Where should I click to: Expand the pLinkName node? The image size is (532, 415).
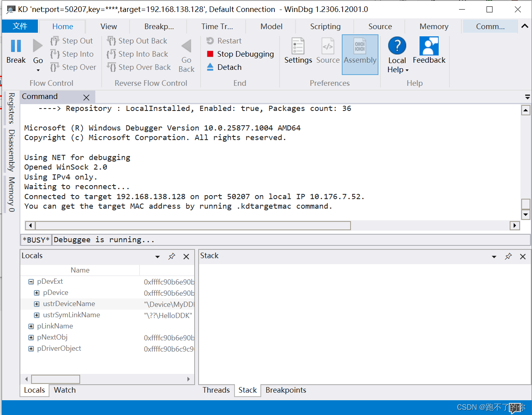(x=31, y=326)
